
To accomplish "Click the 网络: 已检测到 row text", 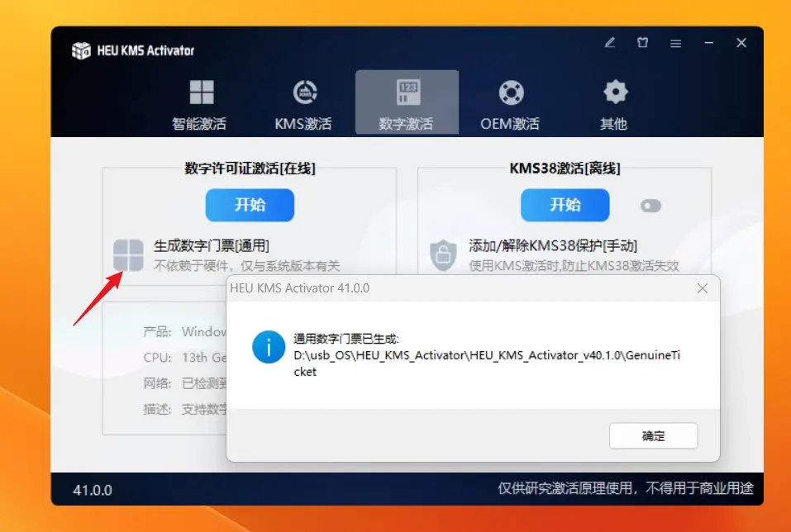I will pos(184,383).
